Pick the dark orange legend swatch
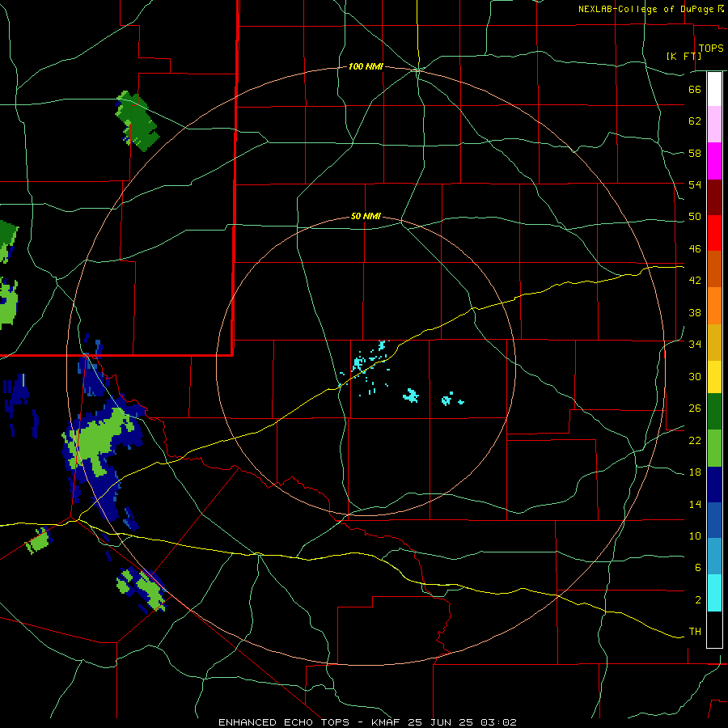This screenshot has width=728, height=728. pos(714,269)
